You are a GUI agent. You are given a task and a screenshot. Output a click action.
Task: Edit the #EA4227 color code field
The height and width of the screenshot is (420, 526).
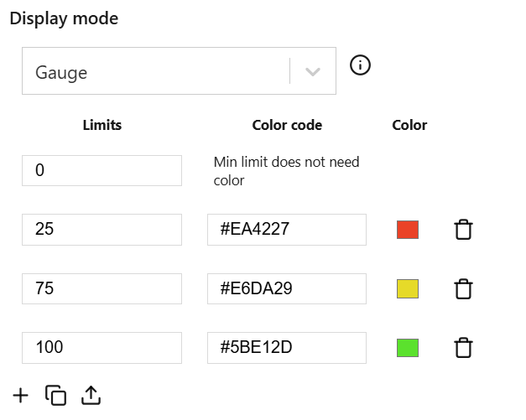(x=286, y=229)
